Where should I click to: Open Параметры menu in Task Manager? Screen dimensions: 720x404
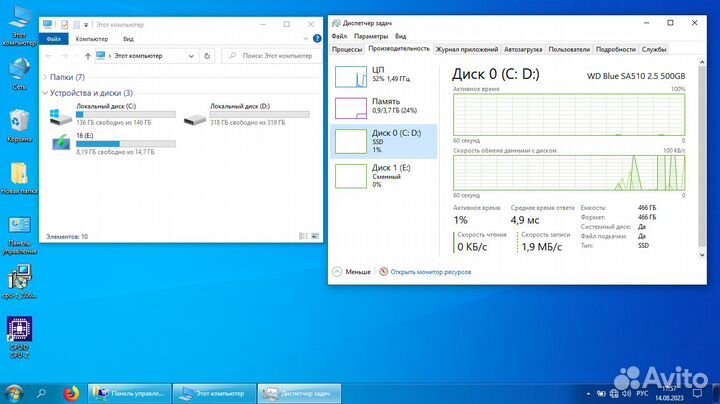(x=371, y=36)
